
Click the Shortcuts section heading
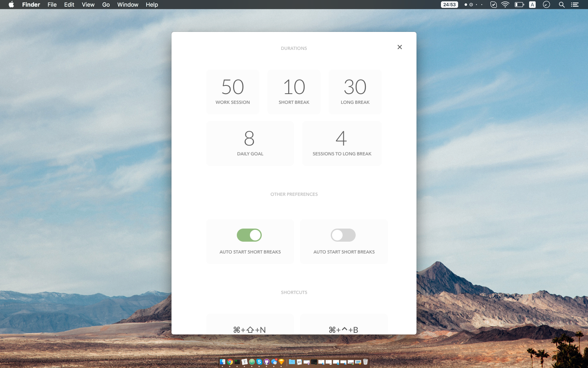coord(294,292)
